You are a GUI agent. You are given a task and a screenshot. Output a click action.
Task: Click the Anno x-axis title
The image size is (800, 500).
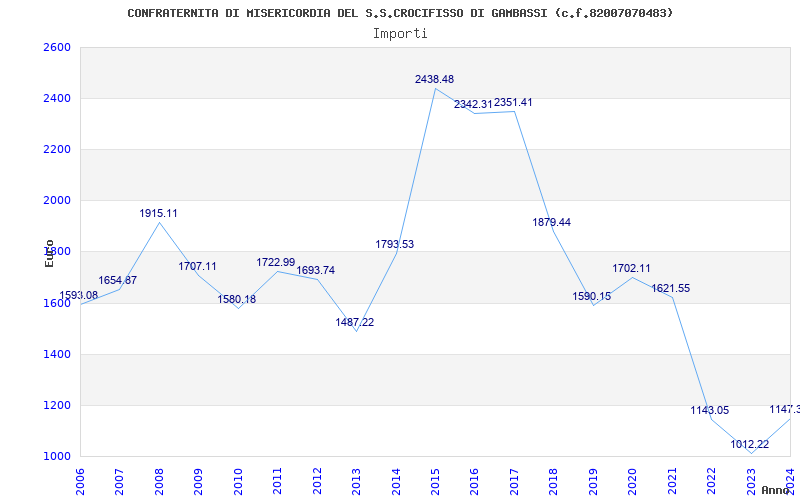click(x=776, y=490)
